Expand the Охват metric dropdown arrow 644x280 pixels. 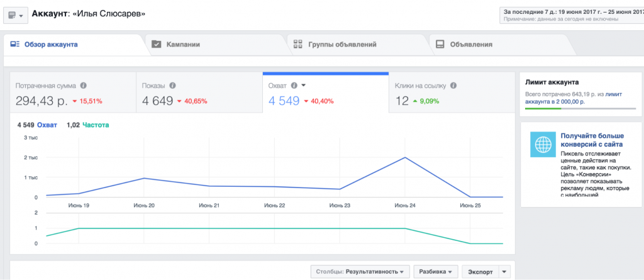[303, 86]
